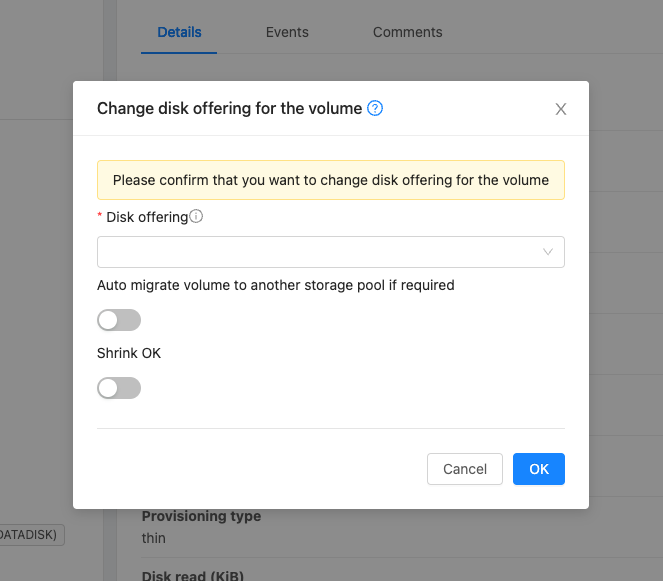
Task: Click the Disk offering field label
Action: pyautogui.click(x=146, y=217)
